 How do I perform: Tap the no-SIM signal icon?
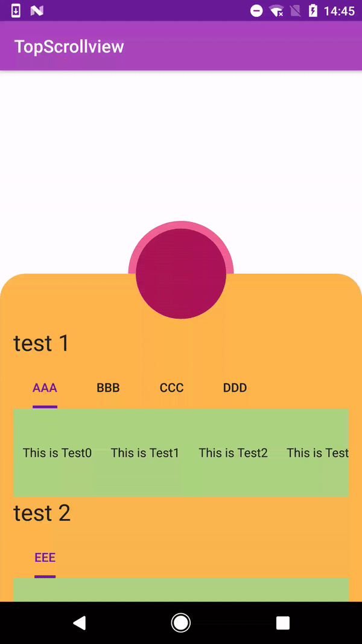[295, 11]
